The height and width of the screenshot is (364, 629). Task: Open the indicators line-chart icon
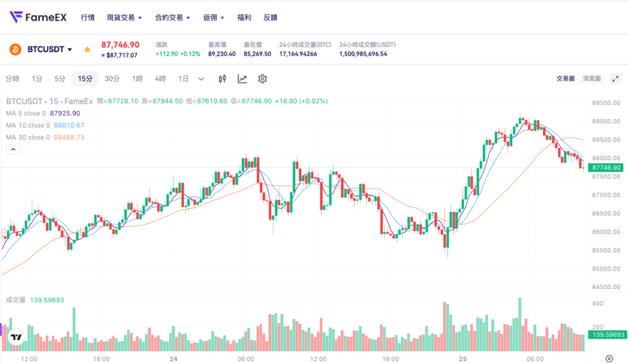click(242, 79)
